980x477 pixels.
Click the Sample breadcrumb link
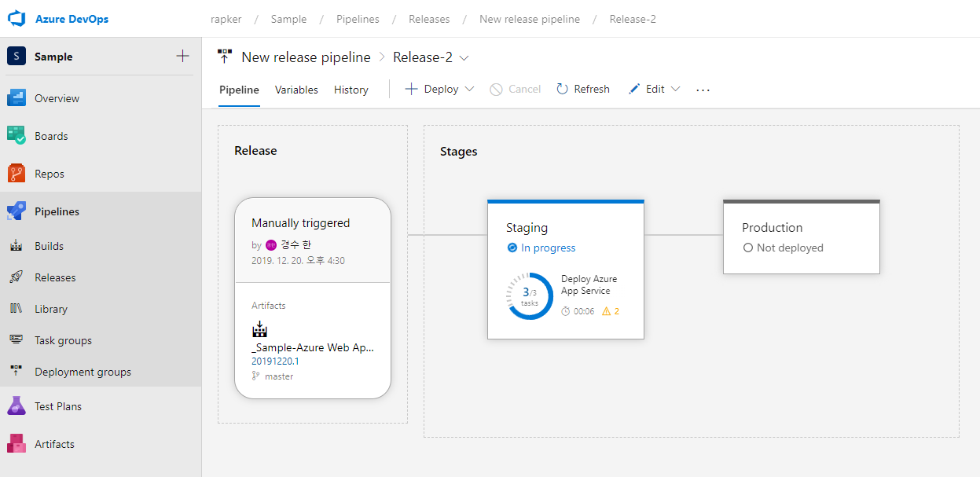288,19
